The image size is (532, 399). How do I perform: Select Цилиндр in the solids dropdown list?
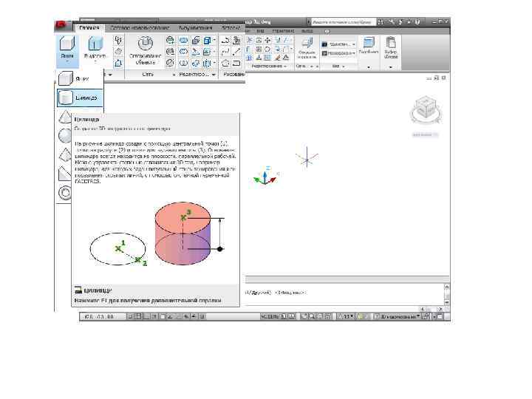pyautogui.click(x=80, y=98)
